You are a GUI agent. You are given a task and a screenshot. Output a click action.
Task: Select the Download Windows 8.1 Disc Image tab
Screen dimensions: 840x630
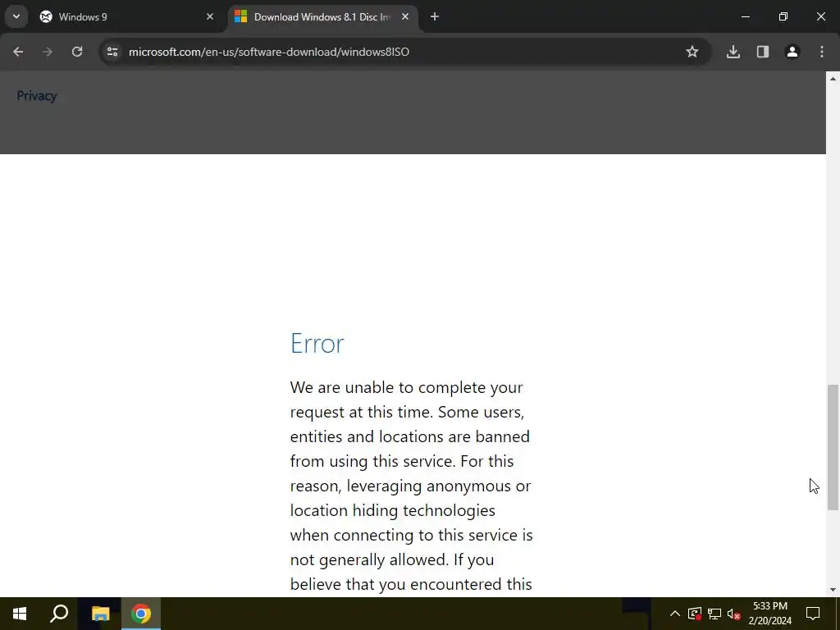point(322,16)
